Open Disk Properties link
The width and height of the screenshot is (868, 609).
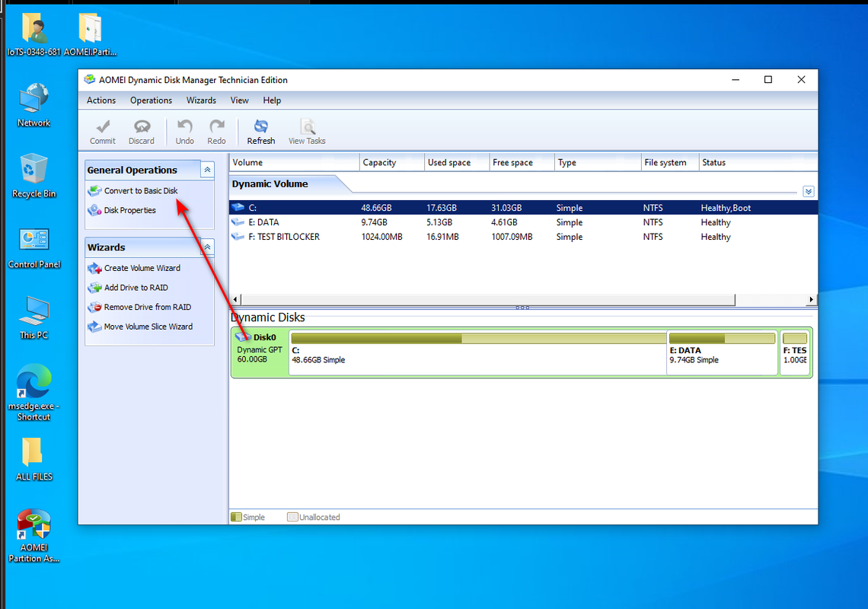tap(129, 210)
